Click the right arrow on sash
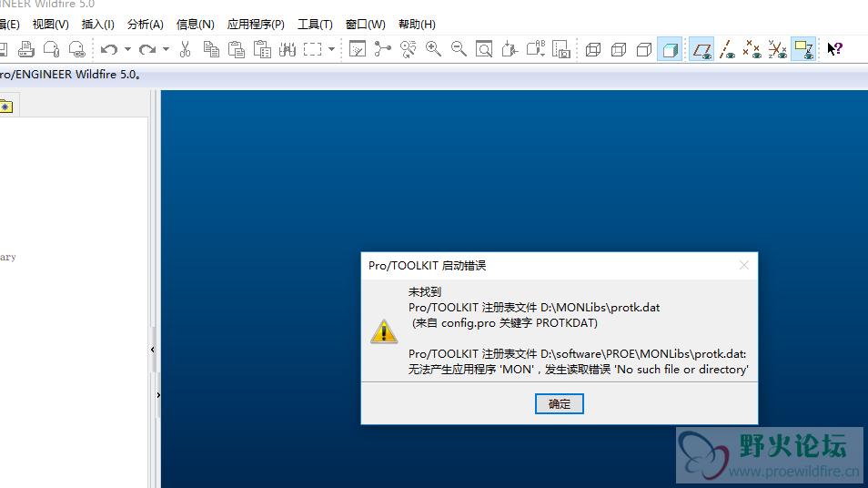The width and height of the screenshot is (868, 488). point(158,395)
